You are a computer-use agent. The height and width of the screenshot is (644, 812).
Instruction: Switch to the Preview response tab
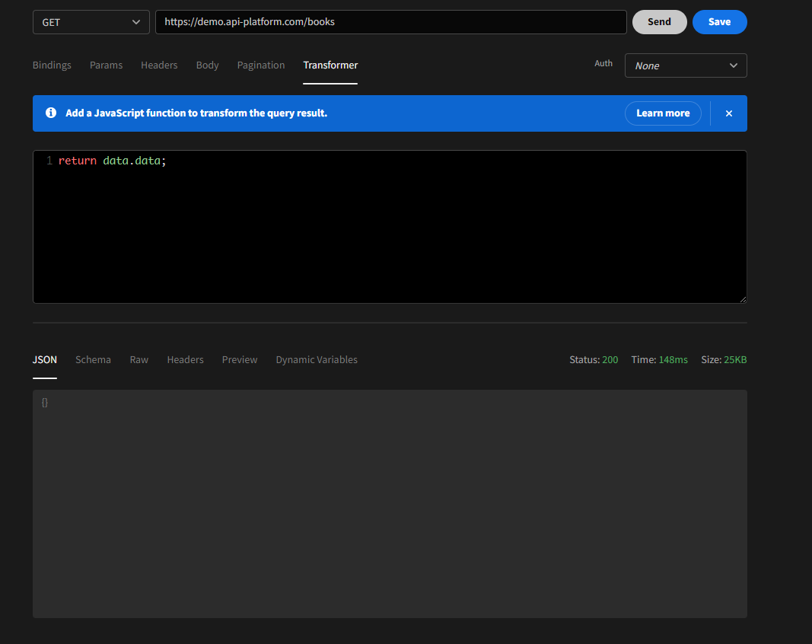(x=240, y=359)
